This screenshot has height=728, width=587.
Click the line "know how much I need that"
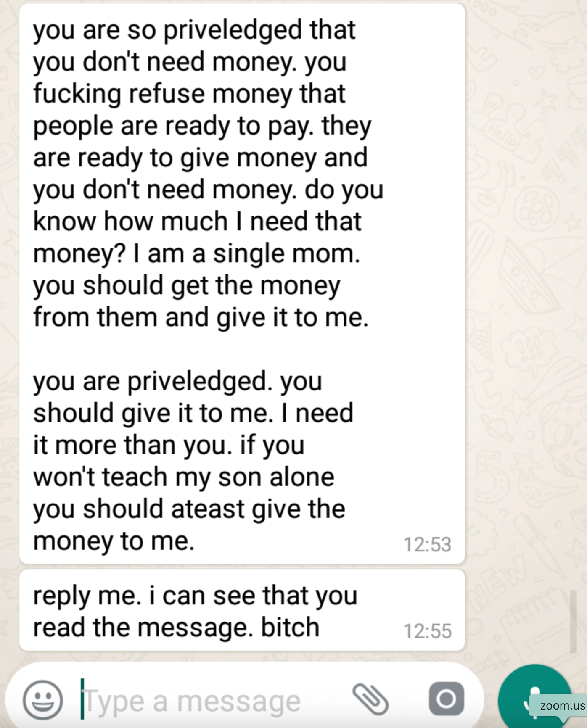coord(197,222)
